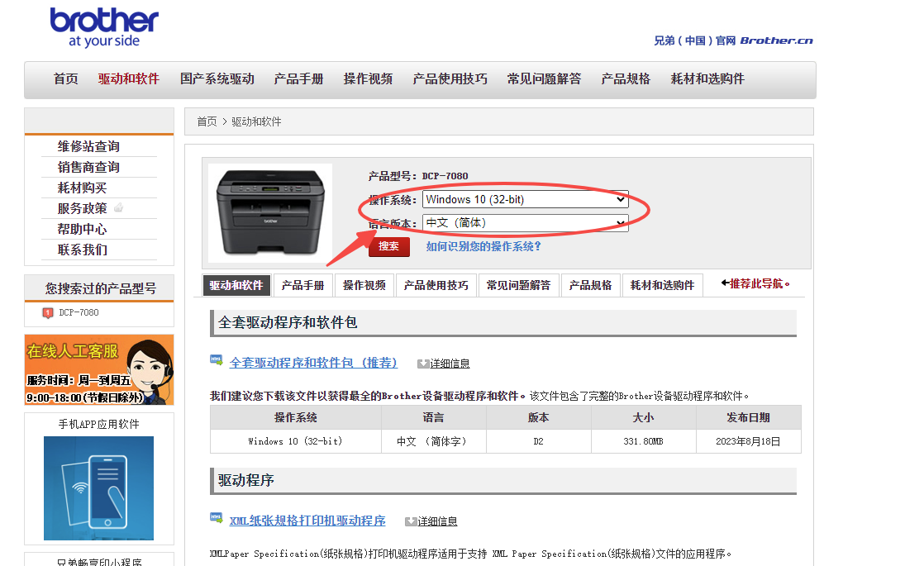Select 维修站查询 in the left sidebar
This screenshot has width=924, height=566.
pos(88,146)
